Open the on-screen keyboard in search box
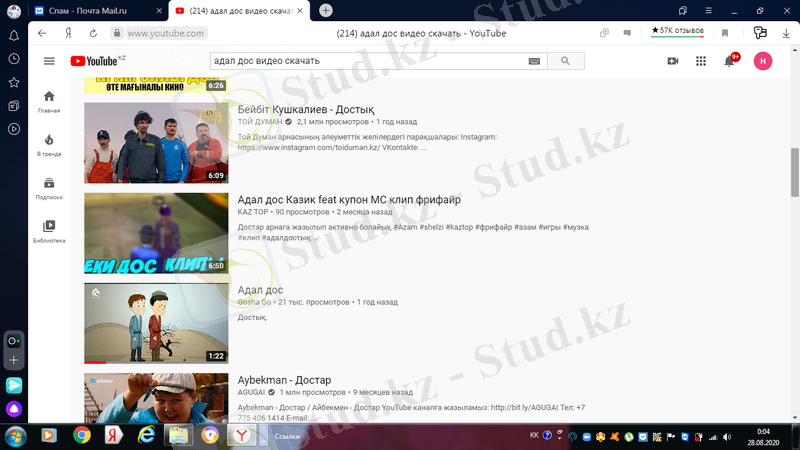This screenshot has width=800, height=450. coord(534,61)
